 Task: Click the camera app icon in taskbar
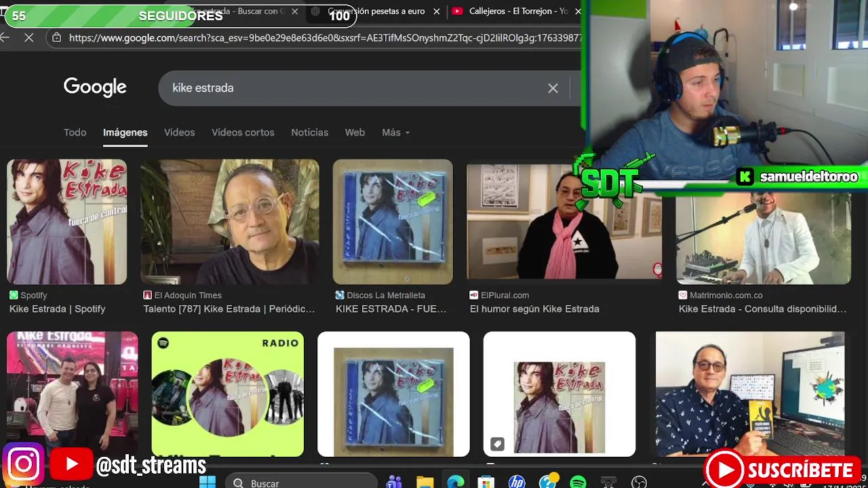(x=608, y=483)
